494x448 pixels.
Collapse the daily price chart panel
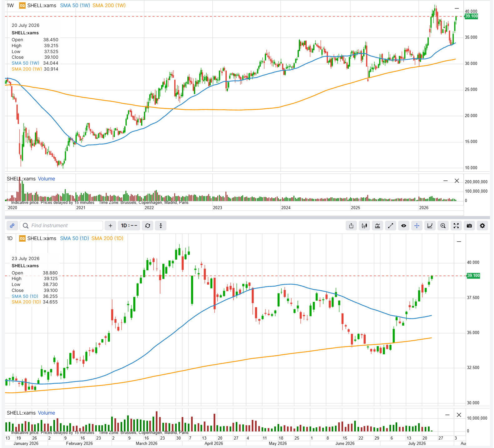click(x=459, y=242)
